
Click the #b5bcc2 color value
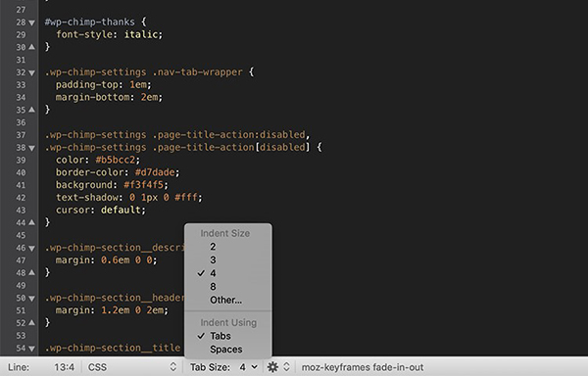pyautogui.click(x=115, y=160)
